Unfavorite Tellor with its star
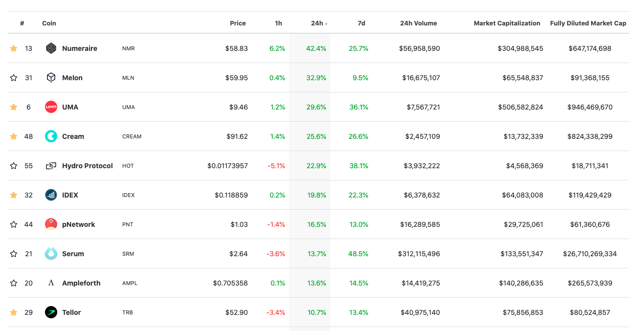 [x=14, y=312]
